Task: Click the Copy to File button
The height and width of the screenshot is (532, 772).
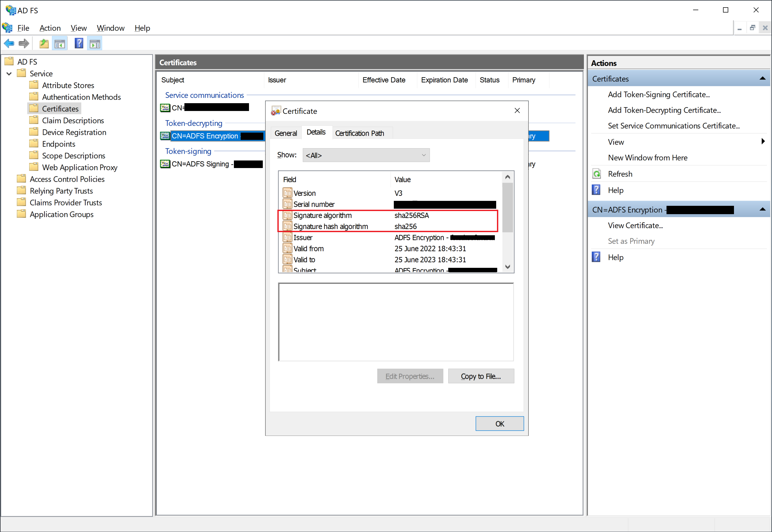Action: click(481, 376)
